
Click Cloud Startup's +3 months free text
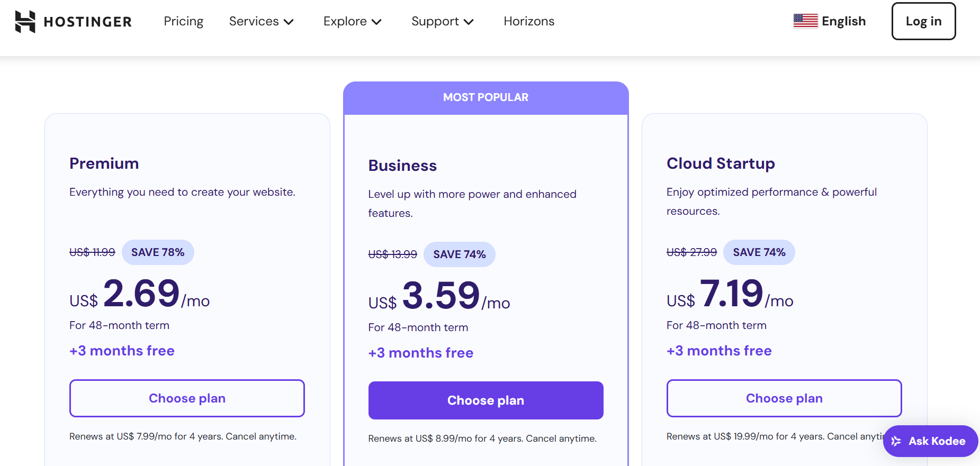tap(719, 351)
